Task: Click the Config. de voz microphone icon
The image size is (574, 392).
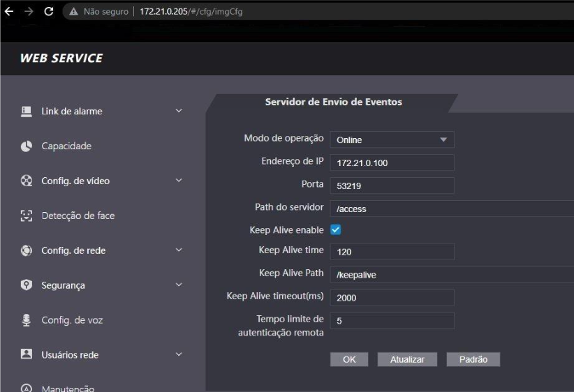Action: [x=27, y=320]
